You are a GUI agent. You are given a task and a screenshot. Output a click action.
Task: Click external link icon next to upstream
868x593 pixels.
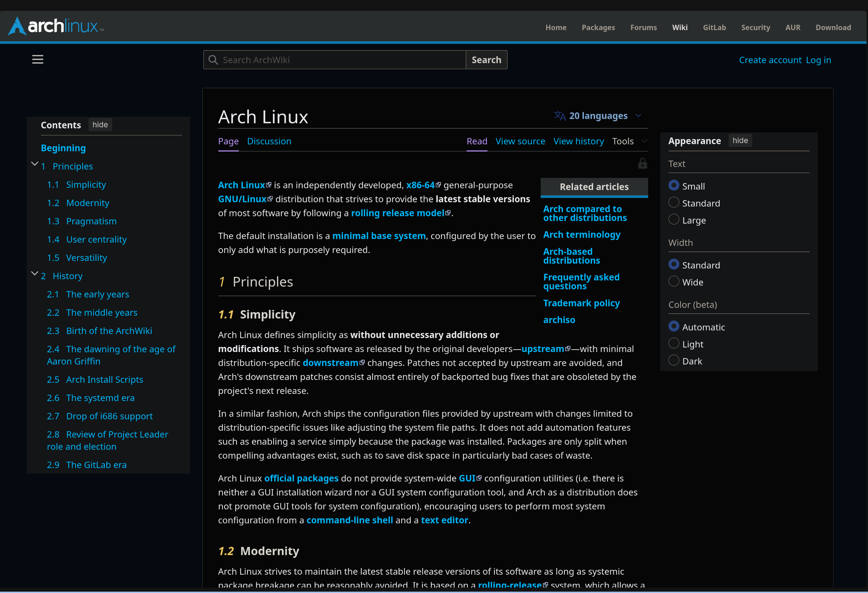[x=568, y=349]
